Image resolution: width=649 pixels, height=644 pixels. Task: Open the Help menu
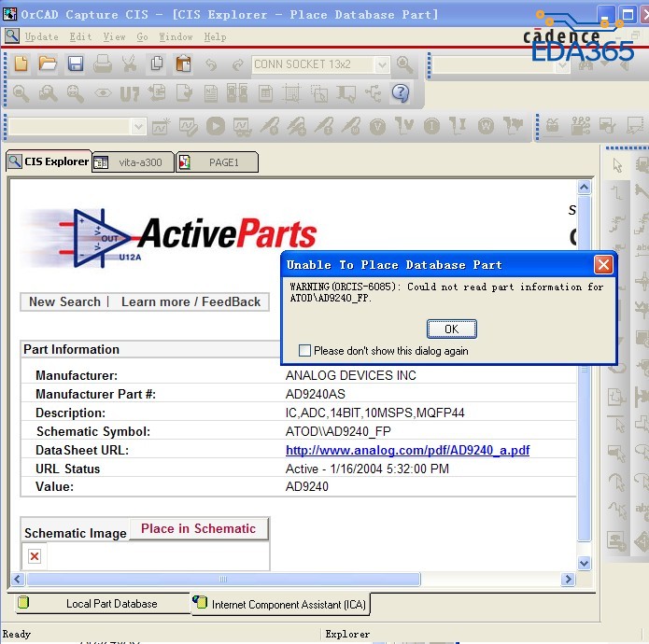[215, 36]
